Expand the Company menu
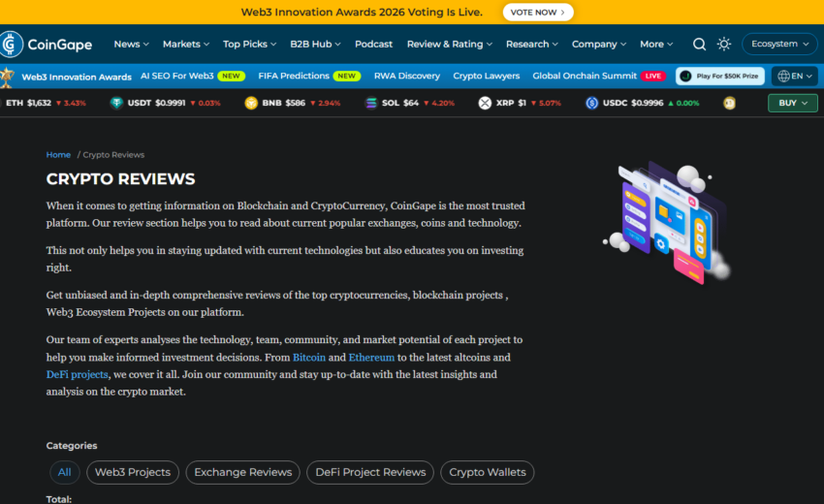 tap(599, 45)
